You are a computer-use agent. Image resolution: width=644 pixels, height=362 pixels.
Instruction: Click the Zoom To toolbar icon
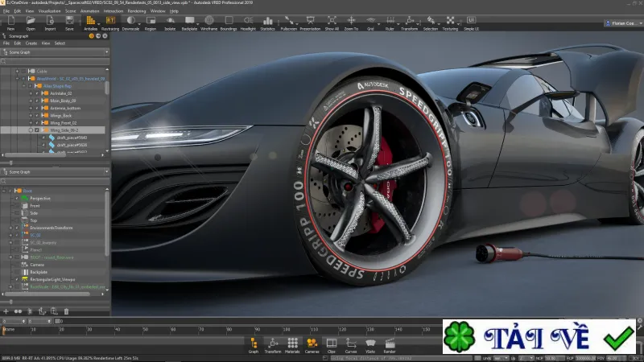(x=351, y=23)
